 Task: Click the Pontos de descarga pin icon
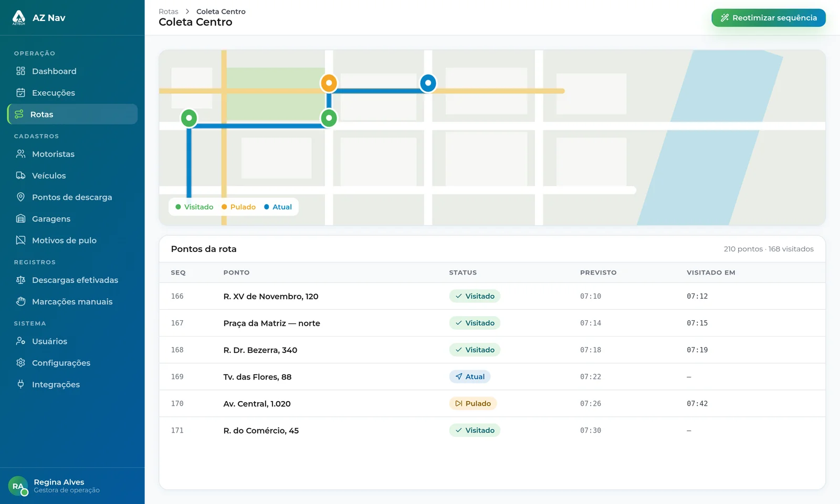[20, 197]
